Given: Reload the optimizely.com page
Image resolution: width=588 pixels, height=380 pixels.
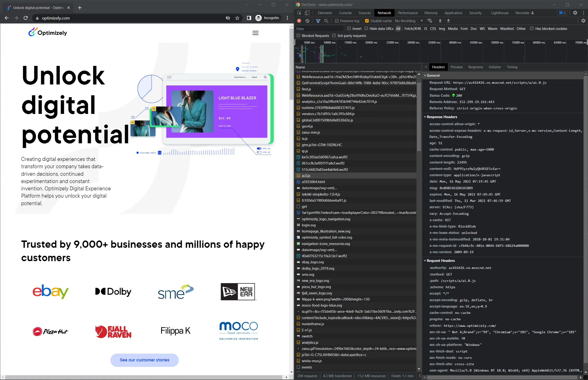Looking at the screenshot, I should click(x=26, y=18).
